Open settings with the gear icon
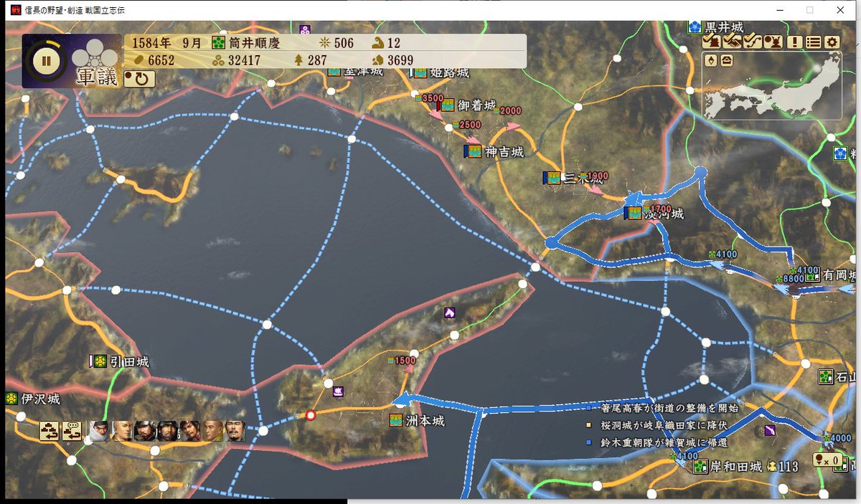Screen dimensions: 861x504 (832, 42)
